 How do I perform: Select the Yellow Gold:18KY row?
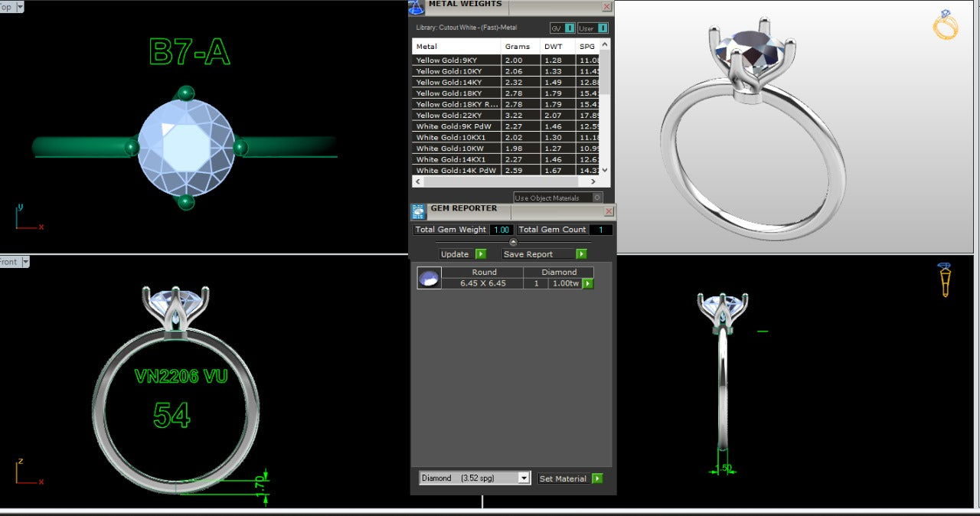pyautogui.click(x=506, y=93)
